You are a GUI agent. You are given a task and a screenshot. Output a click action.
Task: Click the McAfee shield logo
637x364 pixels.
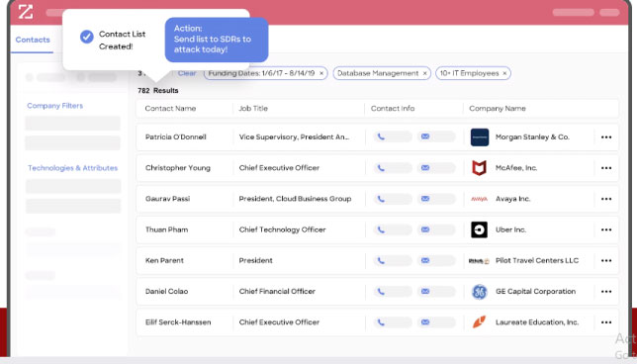(x=480, y=168)
